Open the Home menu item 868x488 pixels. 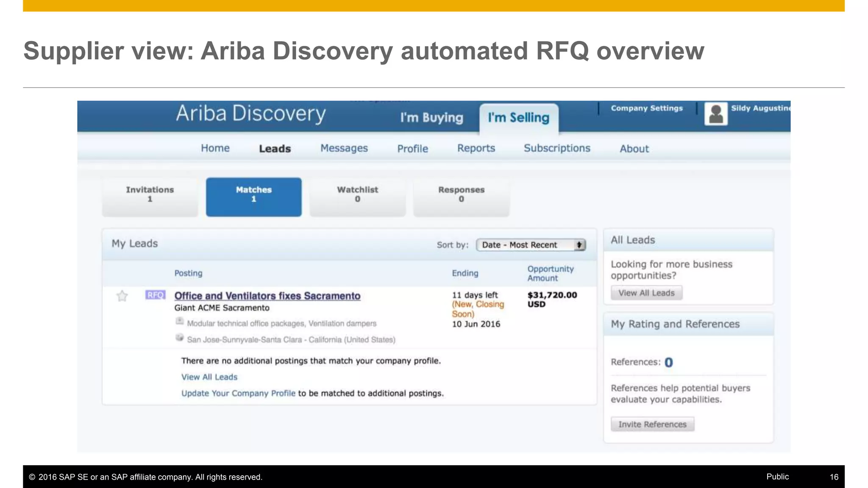[x=215, y=148]
